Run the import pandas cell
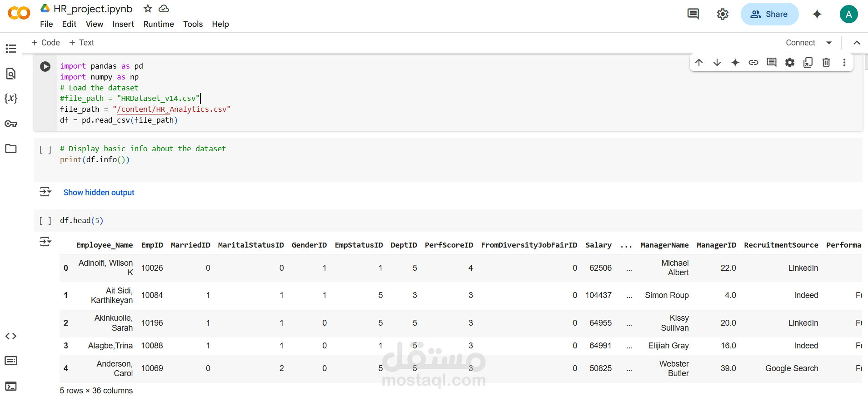868x397 pixels. (x=45, y=66)
